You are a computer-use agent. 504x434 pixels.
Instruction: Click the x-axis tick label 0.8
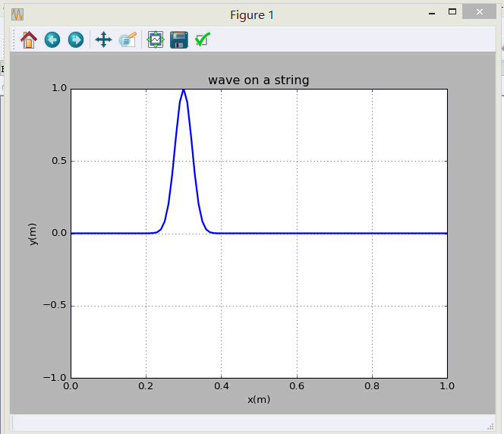point(372,385)
